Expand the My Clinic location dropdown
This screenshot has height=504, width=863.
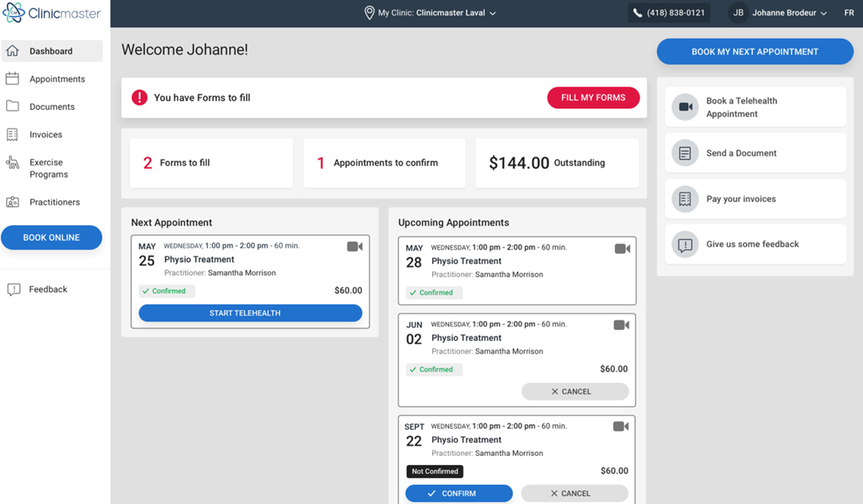(430, 13)
